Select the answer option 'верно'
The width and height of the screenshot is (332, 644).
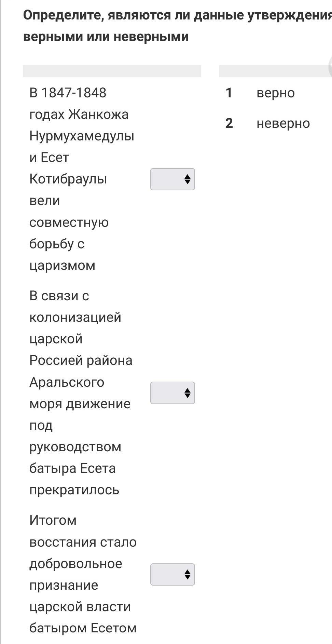tap(275, 93)
